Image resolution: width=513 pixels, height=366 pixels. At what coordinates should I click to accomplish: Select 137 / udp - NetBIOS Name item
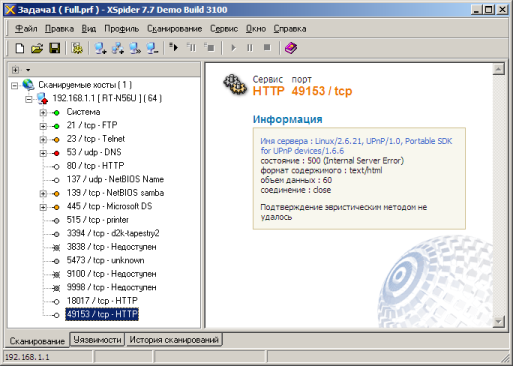tap(115, 179)
